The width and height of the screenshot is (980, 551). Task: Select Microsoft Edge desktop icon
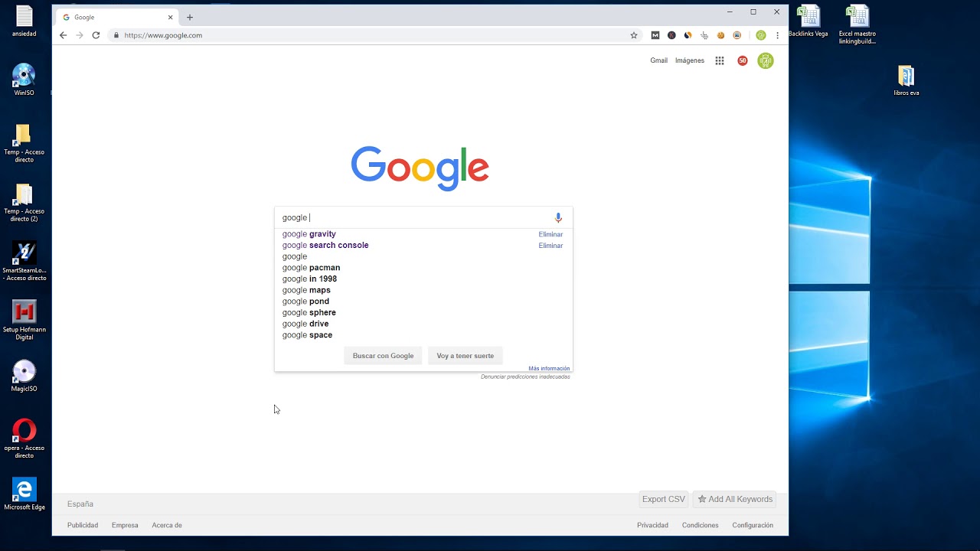pos(24,494)
